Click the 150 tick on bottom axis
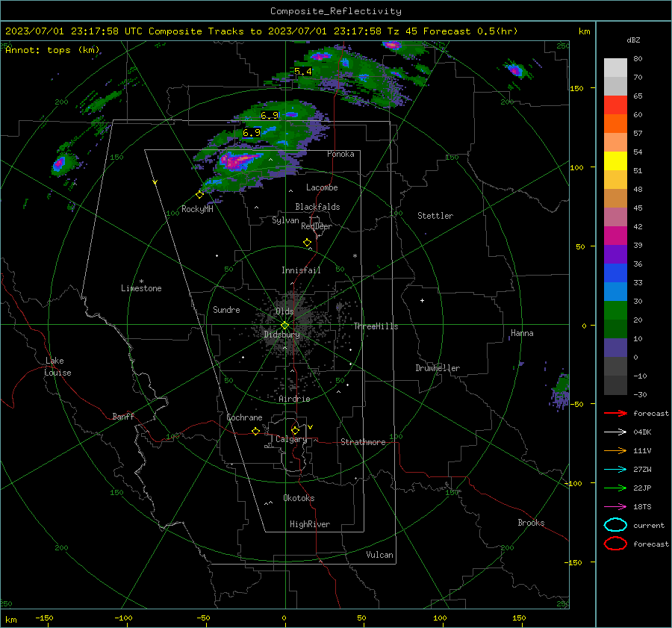The image size is (672, 628). pyautogui.click(x=519, y=618)
